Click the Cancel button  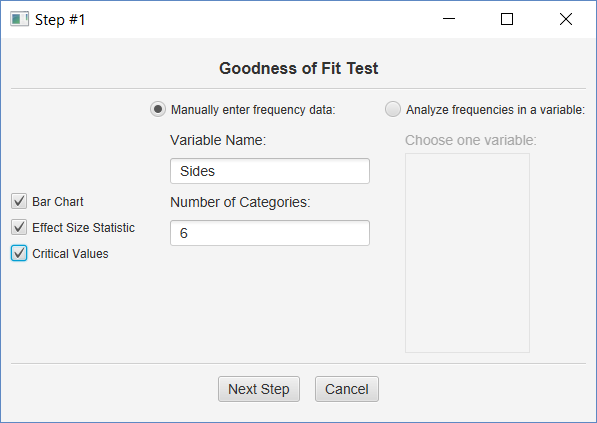[347, 389]
